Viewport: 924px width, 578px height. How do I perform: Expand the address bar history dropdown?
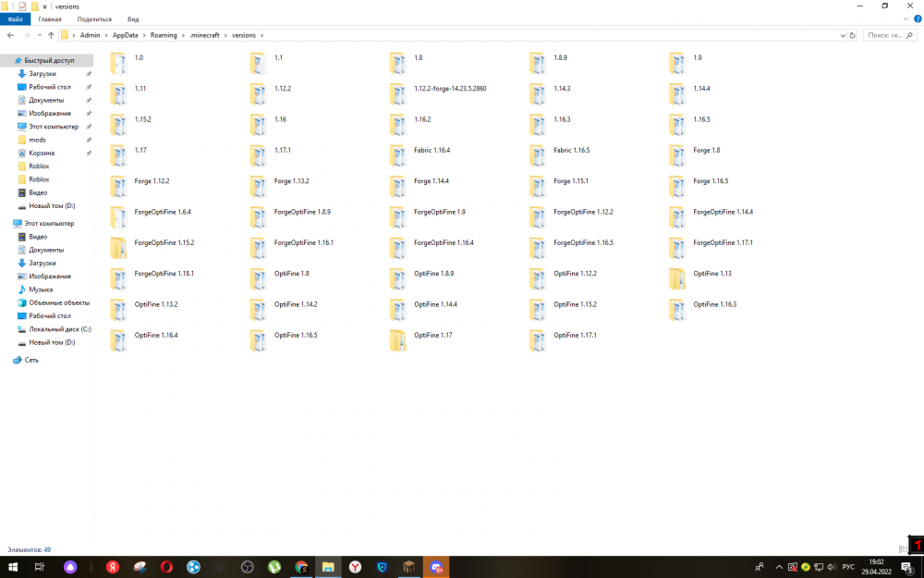(x=843, y=35)
